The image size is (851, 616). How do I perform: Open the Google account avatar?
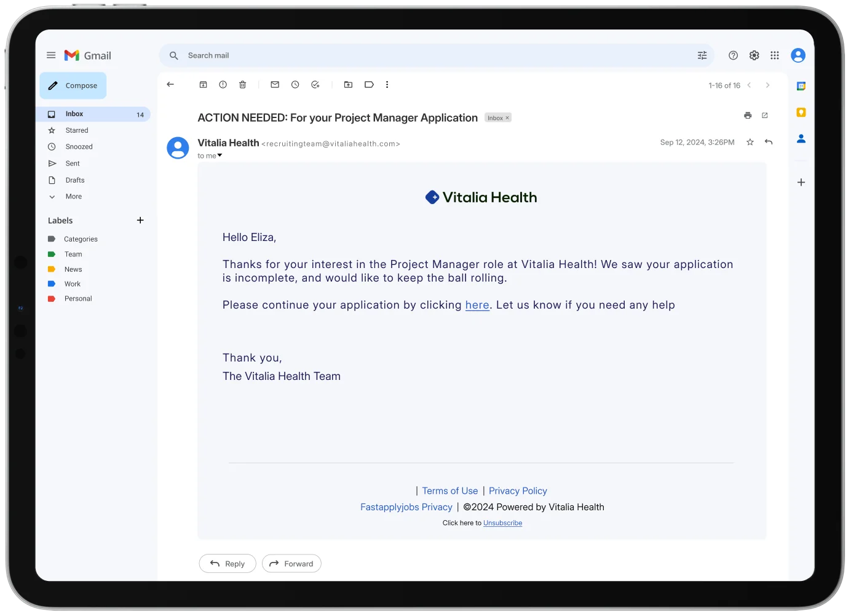[x=798, y=55]
